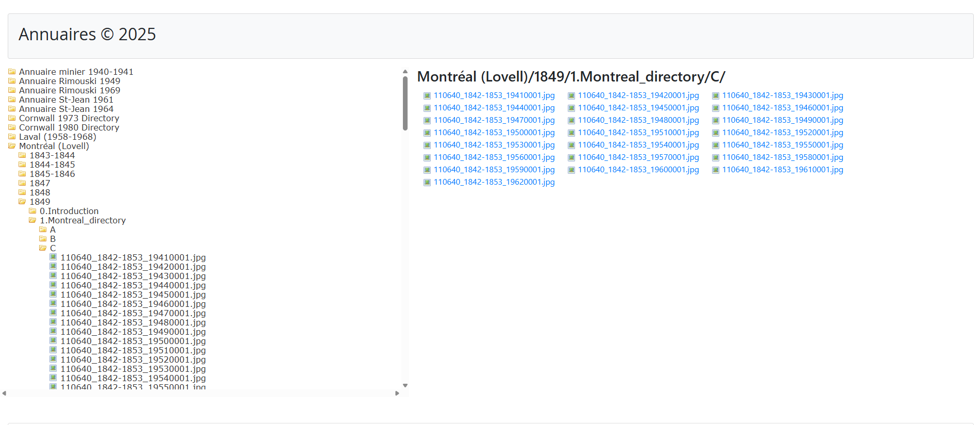Click tree image icon for 19450001.jpg
The image size is (980, 425).
coord(53,295)
